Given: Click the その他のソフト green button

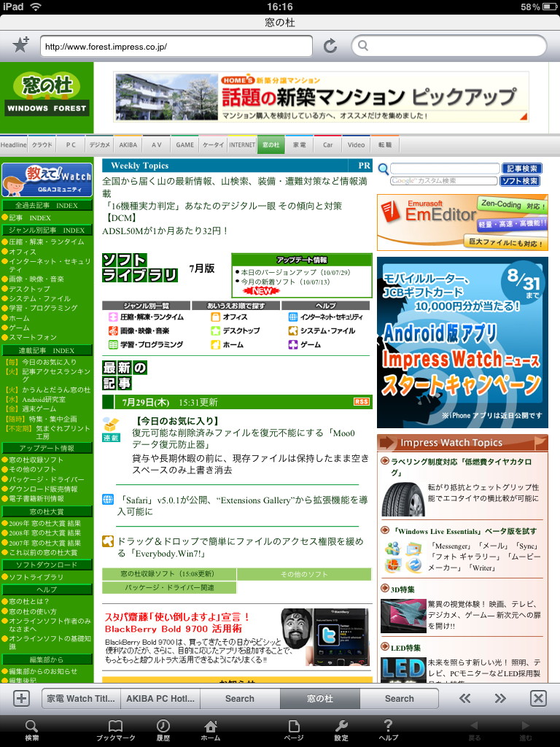Looking at the screenshot, I should coord(304,574).
